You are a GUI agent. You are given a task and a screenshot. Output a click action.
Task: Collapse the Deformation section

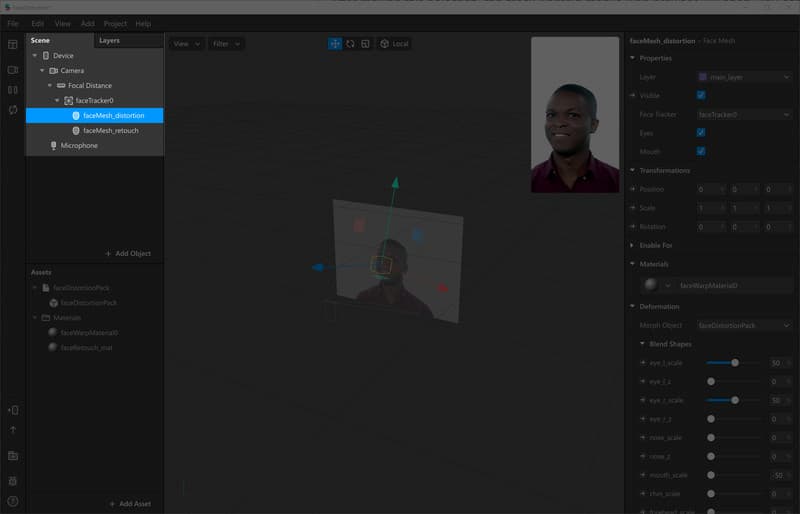click(633, 307)
